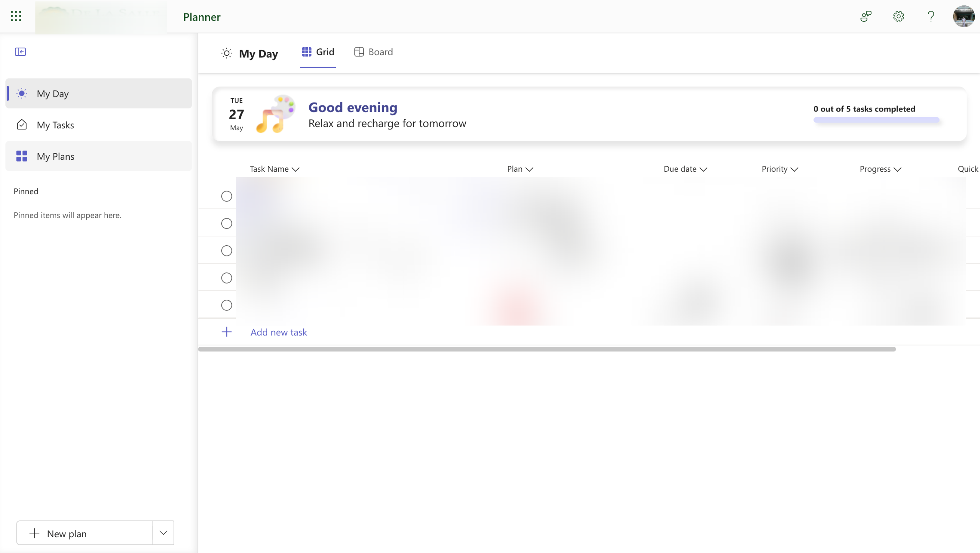Click the Help question mark icon
Viewport: 980px width, 553px height.
(931, 16)
